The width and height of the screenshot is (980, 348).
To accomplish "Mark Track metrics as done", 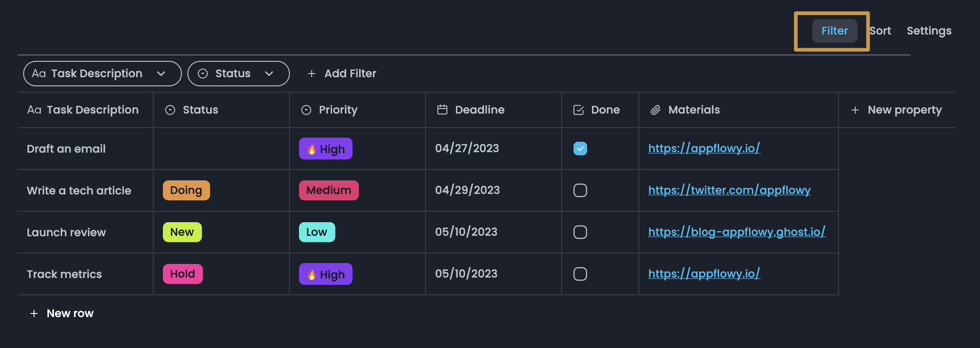I will pyautogui.click(x=580, y=274).
